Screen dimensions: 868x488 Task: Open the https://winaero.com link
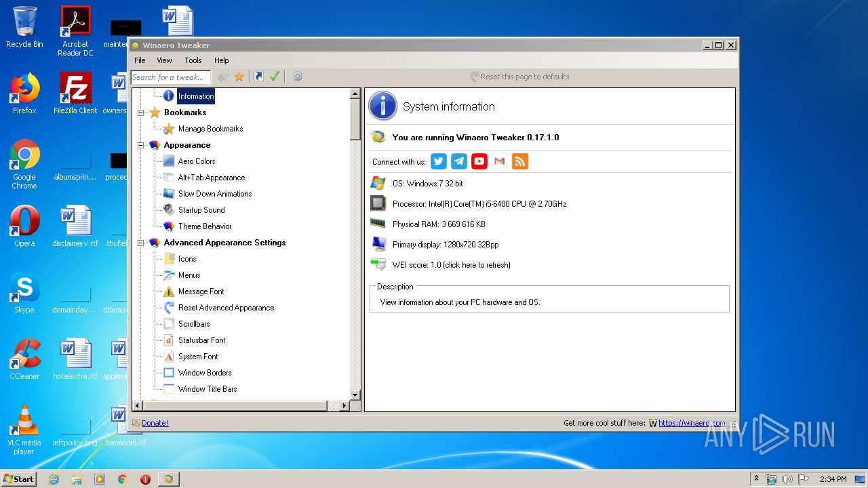coord(692,423)
